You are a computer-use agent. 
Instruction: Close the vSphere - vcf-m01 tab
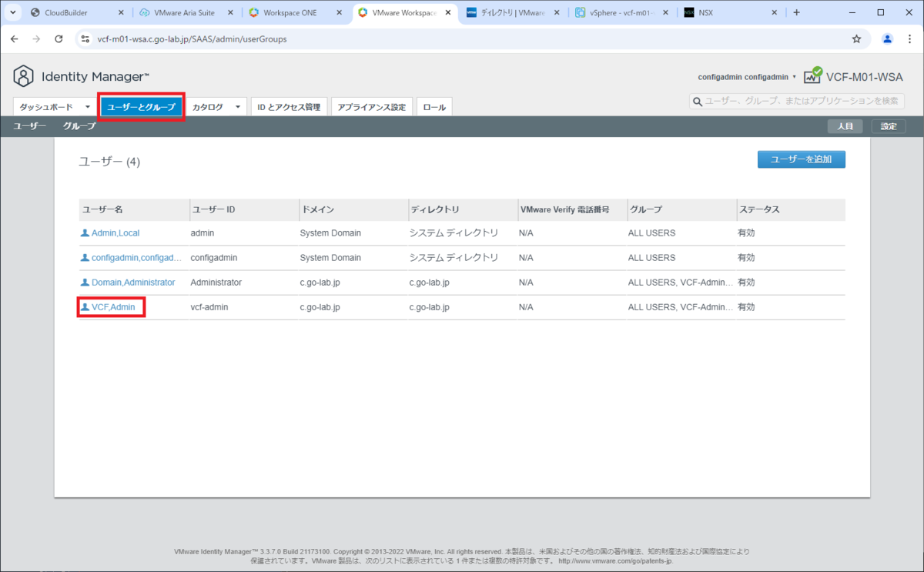point(667,12)
